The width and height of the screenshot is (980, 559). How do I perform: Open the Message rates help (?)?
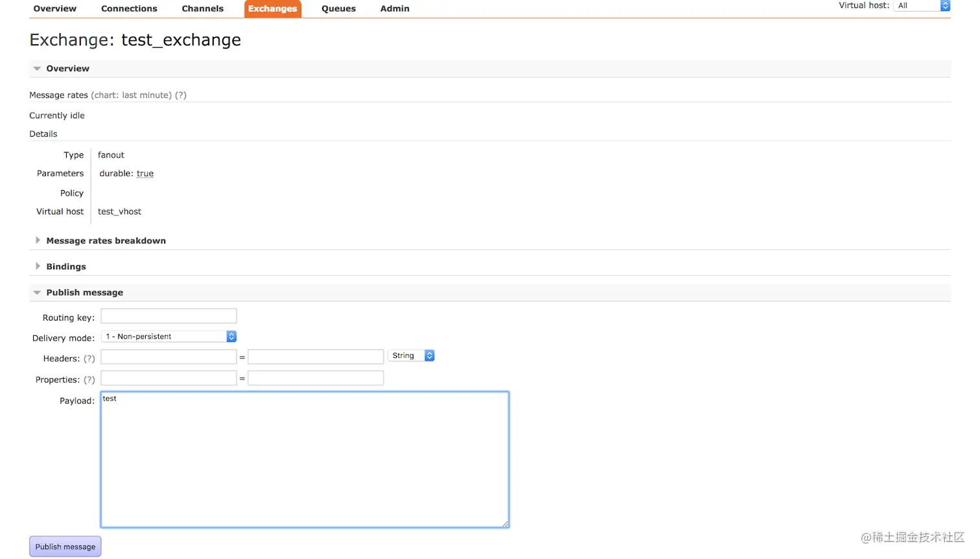pos(181,95)
